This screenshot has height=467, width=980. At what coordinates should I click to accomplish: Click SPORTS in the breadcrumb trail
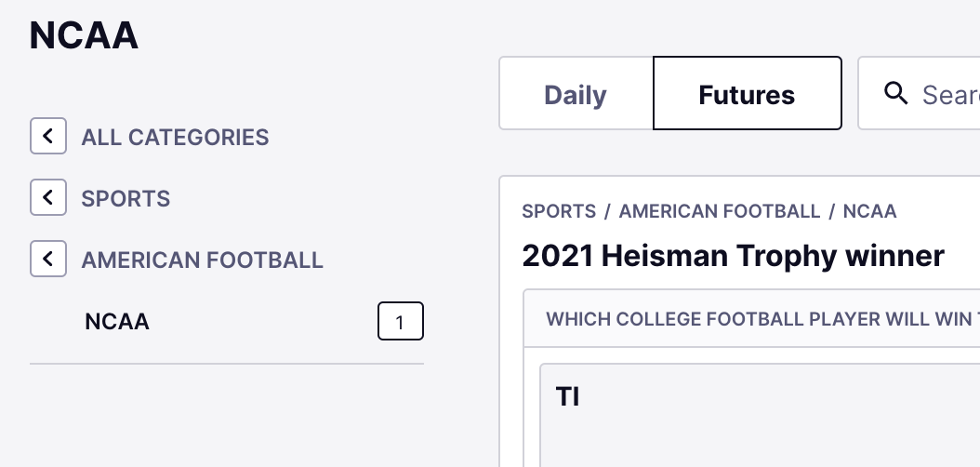click(559, 212)
